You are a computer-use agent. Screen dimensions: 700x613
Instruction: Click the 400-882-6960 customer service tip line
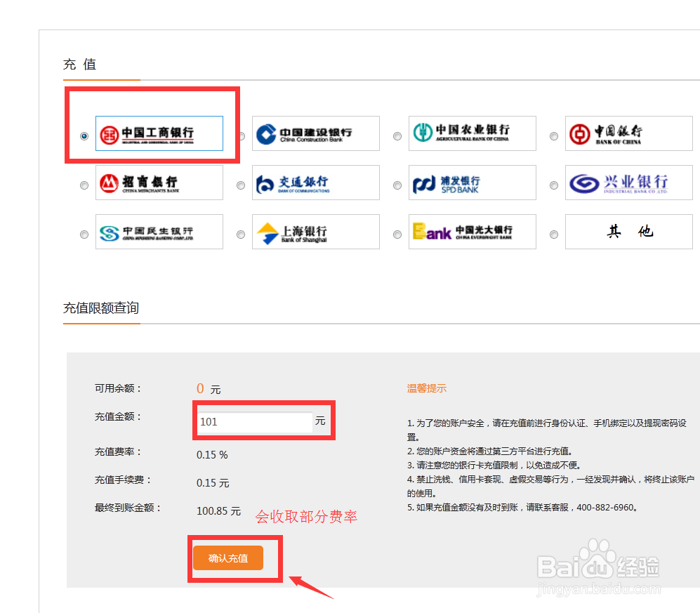click(x=523, y=508)
